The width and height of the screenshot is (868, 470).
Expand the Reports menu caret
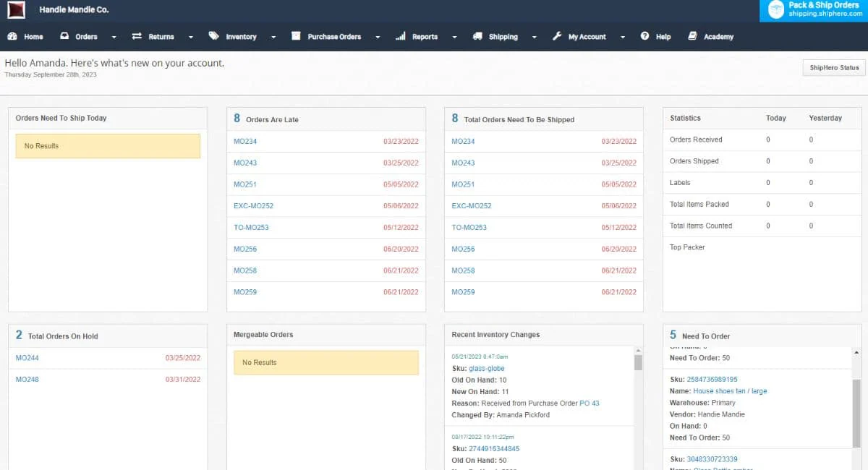454,37
